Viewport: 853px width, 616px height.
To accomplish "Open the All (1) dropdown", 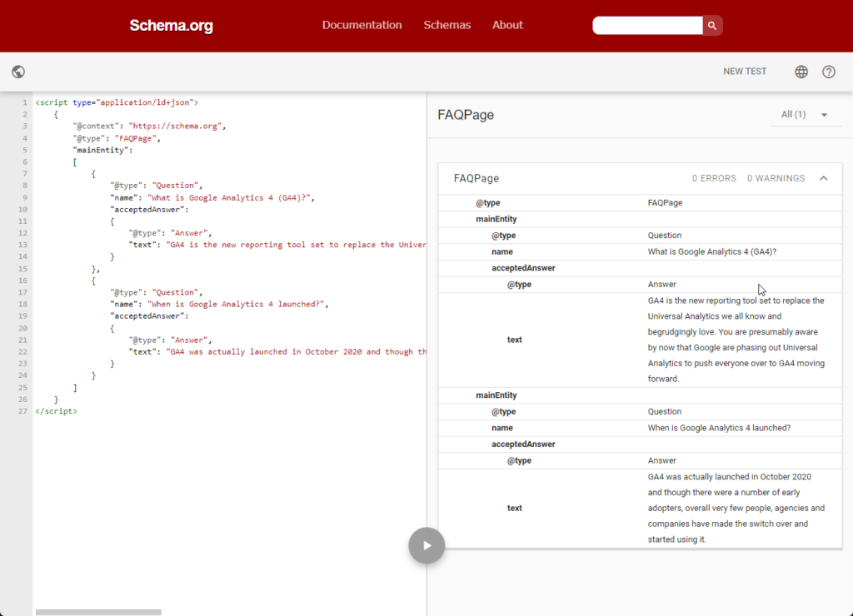I will [806, 115].
